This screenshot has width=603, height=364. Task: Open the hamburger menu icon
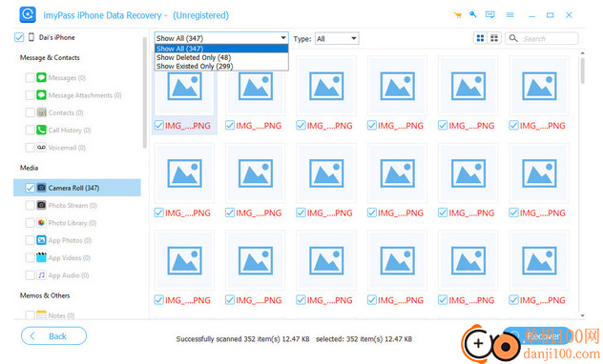[x=509, y=15]
